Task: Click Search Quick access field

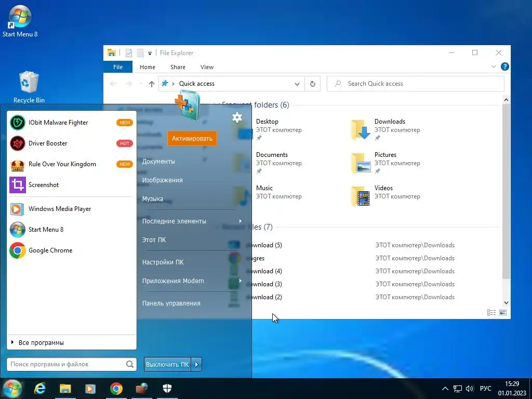Action: (415, 84)
